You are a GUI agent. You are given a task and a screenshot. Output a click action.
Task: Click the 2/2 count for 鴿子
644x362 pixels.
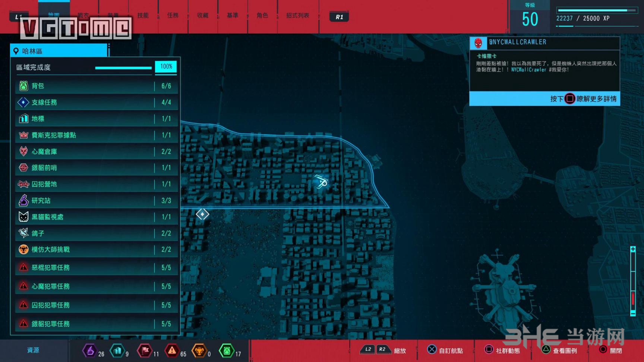pos(166,233)
